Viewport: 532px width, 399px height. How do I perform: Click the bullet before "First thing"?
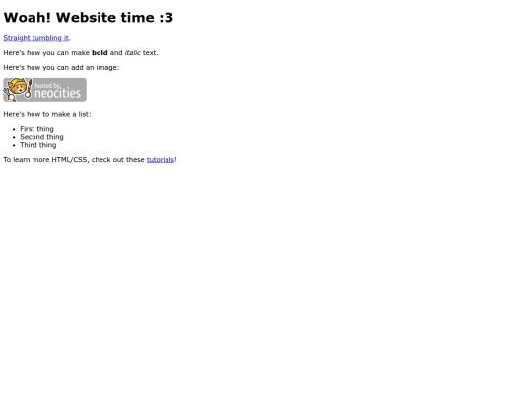tap(14, 129)
